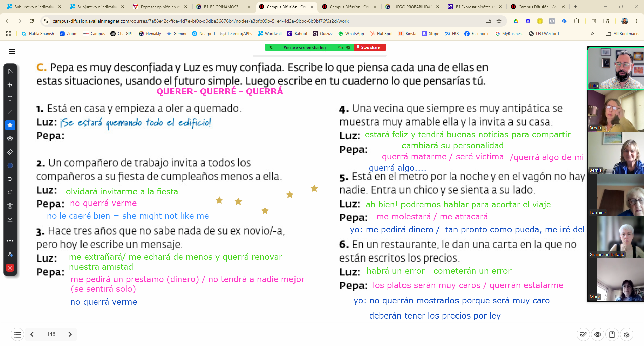Bookmark this page with the star
This screenshot has height=346, width=644.
[499, 21]
